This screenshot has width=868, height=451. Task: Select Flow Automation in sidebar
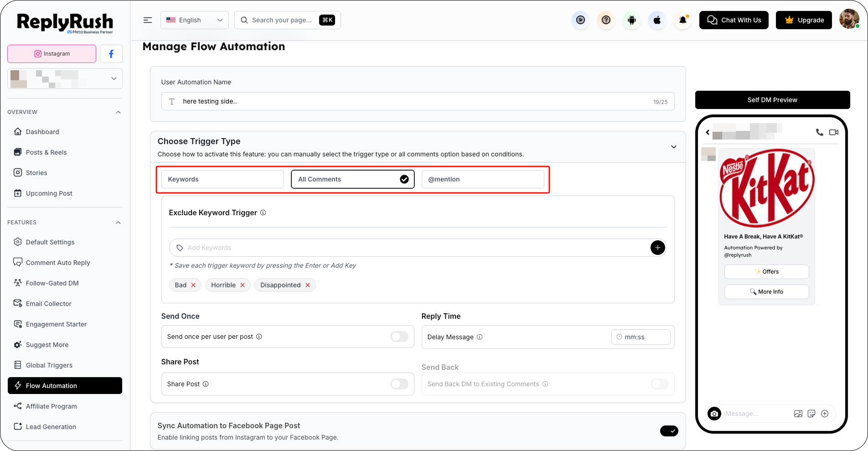coord(65,386)
